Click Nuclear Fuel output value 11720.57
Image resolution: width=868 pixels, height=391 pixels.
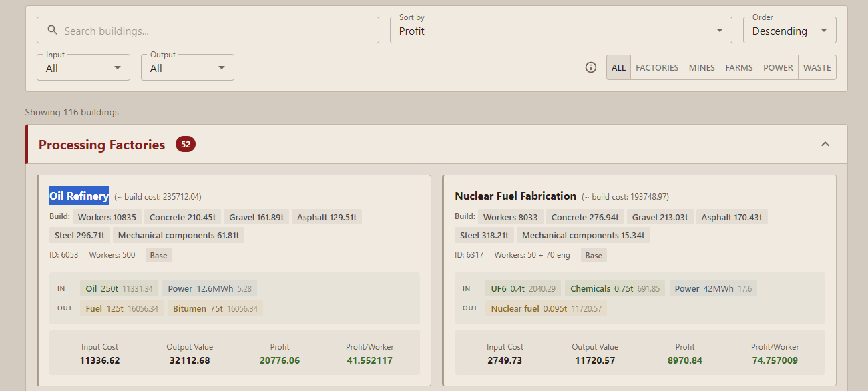[595, 360]
